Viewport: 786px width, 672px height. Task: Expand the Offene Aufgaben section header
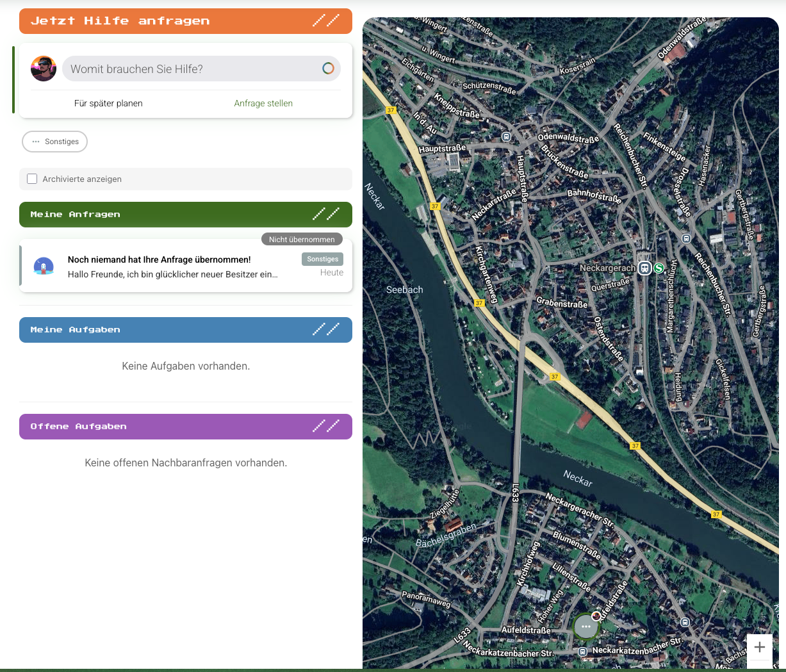tap(186, 427)
